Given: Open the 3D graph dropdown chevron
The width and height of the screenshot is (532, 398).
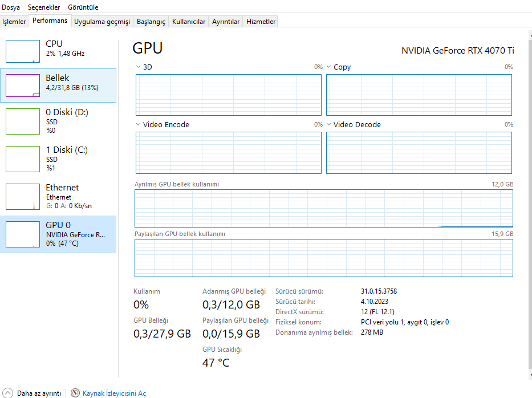Looking at the screenshot, I should coord(138,67).
